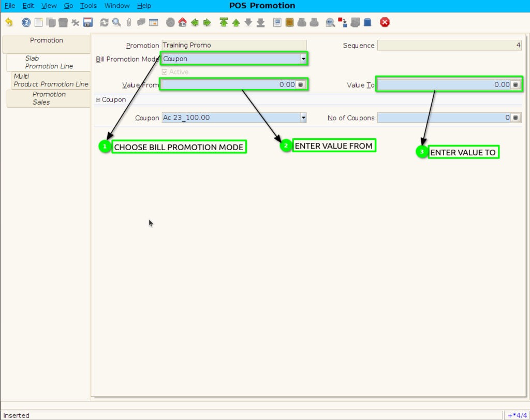The image size is (530, 420).
Task: Open Find with the magnifying glass icon
Action: (116, 22)
